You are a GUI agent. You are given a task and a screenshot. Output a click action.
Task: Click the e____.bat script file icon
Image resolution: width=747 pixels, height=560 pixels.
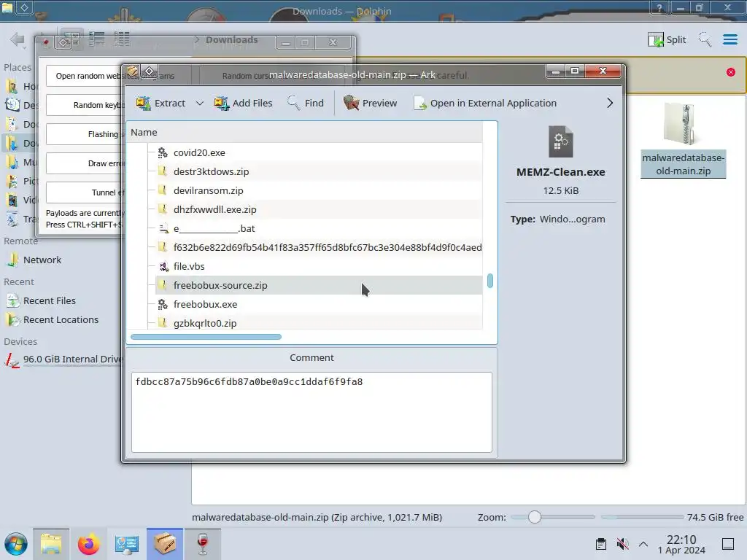pos(163,228)
